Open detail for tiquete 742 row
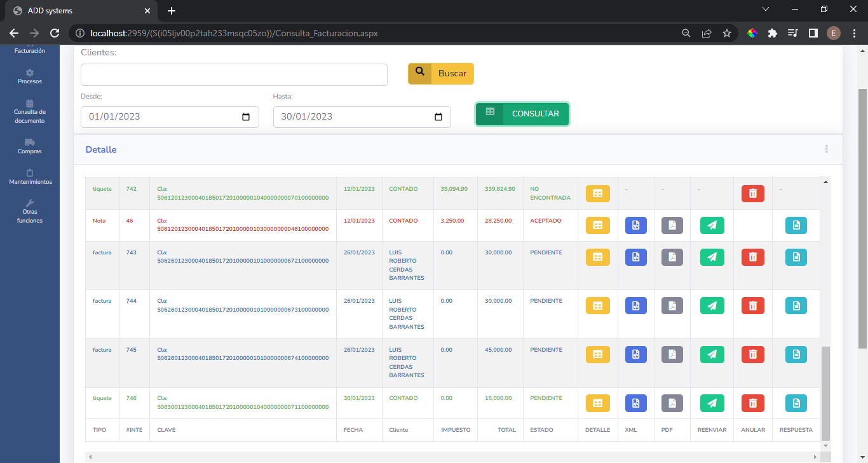 point(597,193)
